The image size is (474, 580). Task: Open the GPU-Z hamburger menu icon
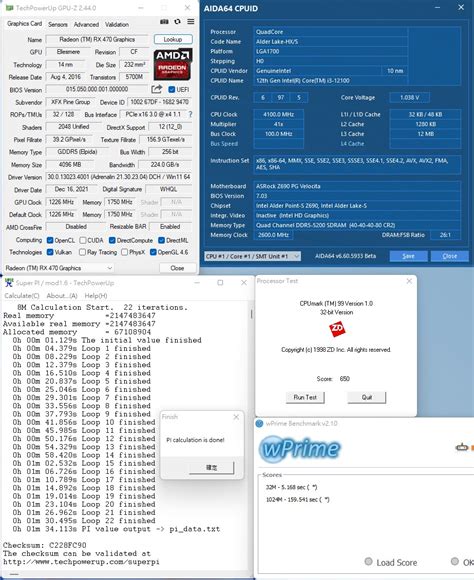191,22
